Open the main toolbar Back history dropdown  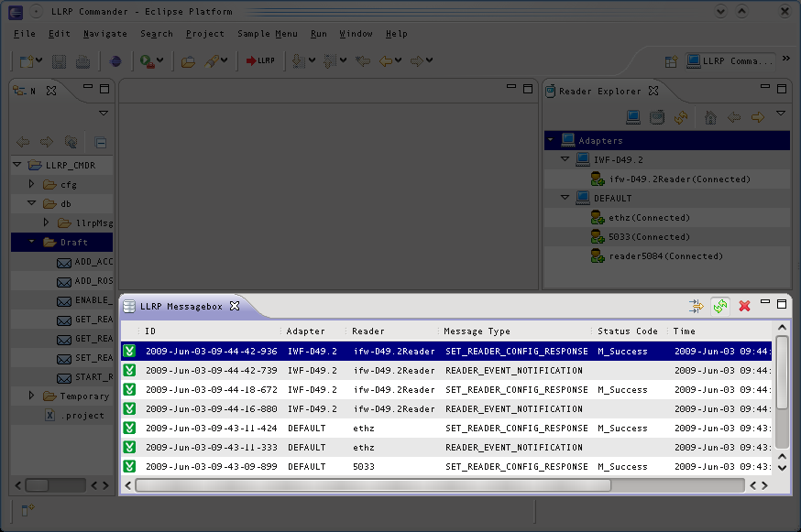coord(399,60)
